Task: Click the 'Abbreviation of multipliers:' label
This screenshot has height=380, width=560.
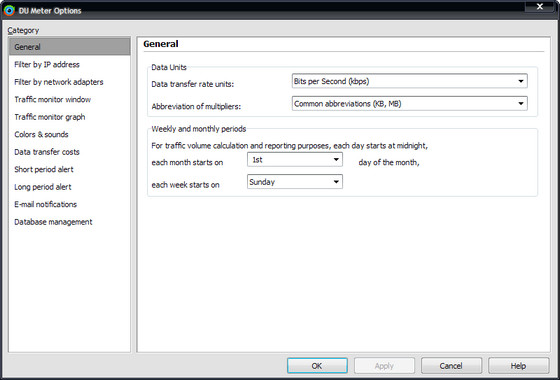Action: (x=196, y=106)
